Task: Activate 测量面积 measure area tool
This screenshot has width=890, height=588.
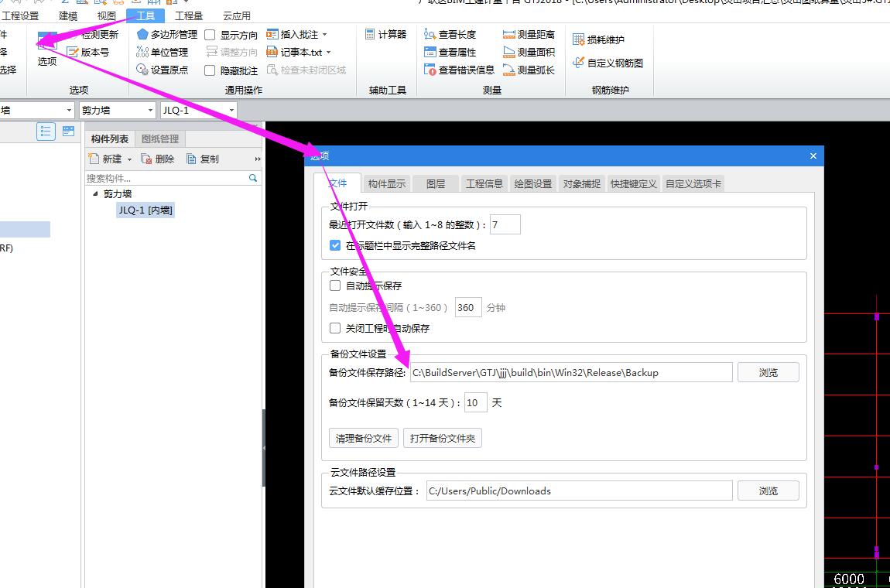Action: 529,52
